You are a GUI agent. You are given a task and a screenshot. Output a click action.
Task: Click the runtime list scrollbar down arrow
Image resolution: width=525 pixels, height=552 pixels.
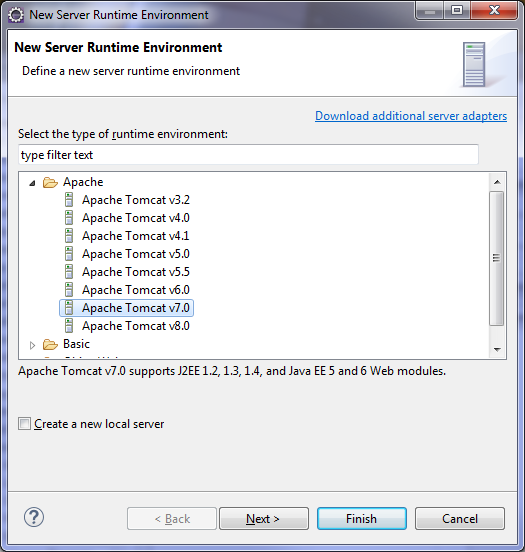click(x=497, y=350)
